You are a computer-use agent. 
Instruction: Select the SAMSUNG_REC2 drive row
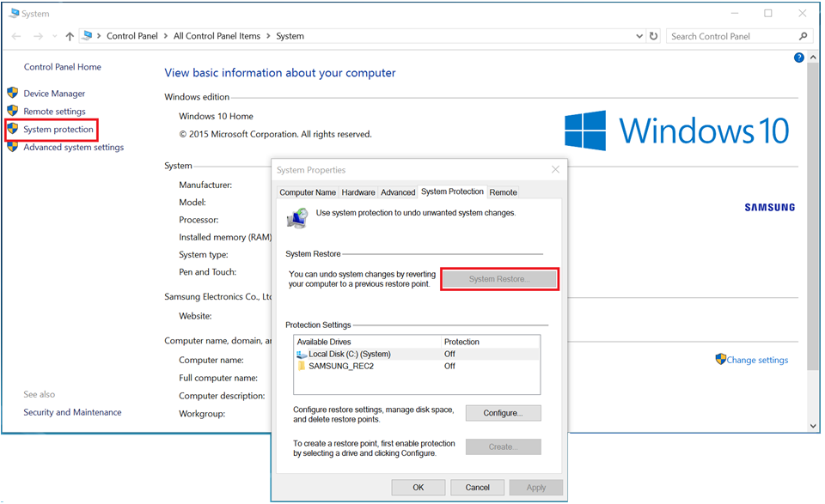[x=417, y=366]
